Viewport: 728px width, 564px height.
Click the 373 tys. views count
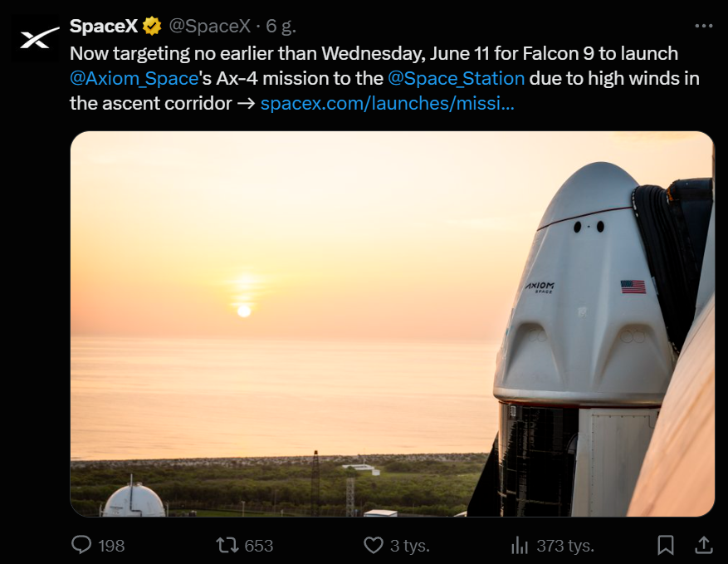(565, 546)
